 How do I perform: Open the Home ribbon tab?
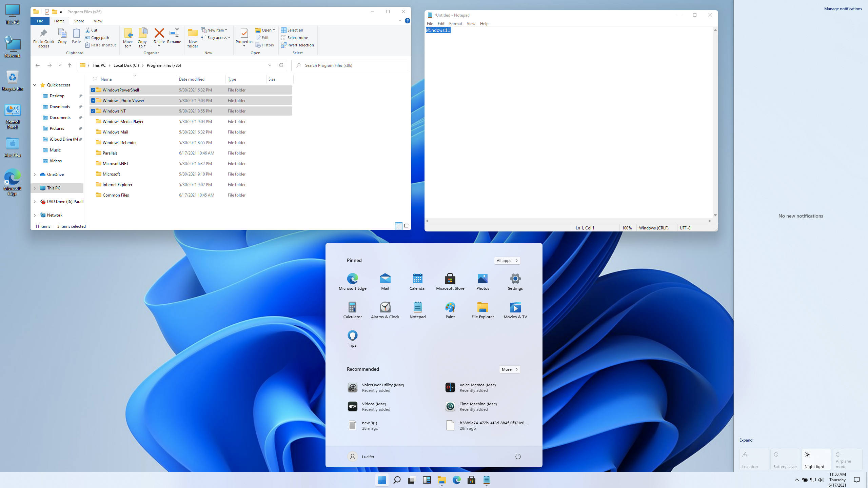[x=59, y=21]
